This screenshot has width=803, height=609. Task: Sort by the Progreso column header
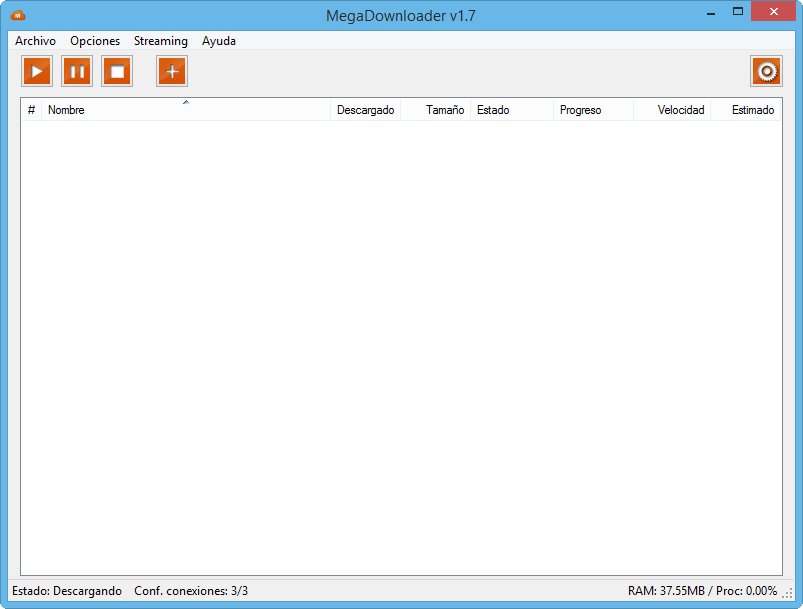594,110
